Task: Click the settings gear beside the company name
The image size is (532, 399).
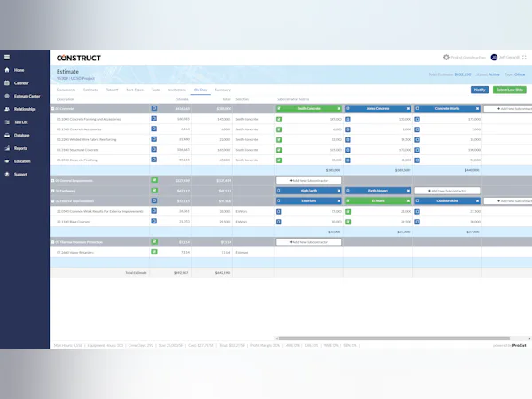Action: pyautogui.click(x=446, y=58)
